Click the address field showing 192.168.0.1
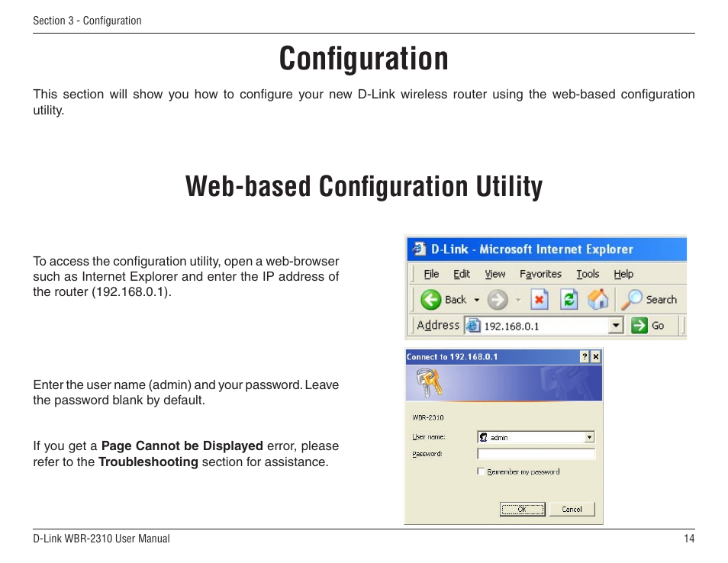 543,326
